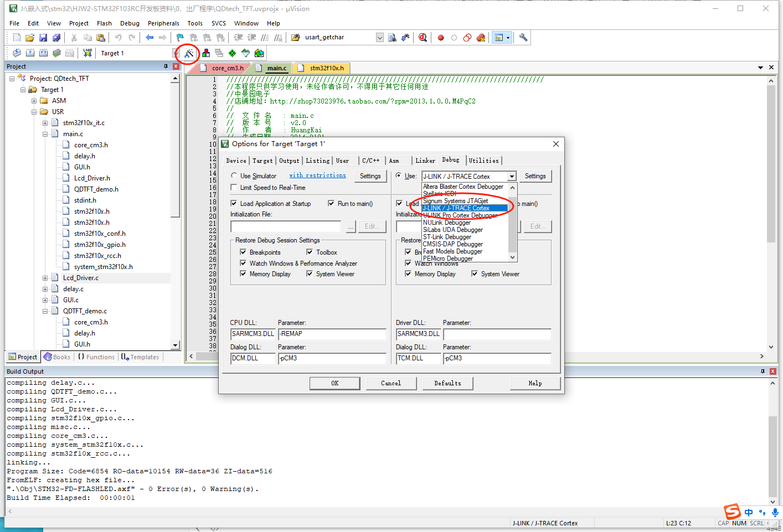
Task: Expand the Lcd_Driver.c tree node
Action: (45, 278)
